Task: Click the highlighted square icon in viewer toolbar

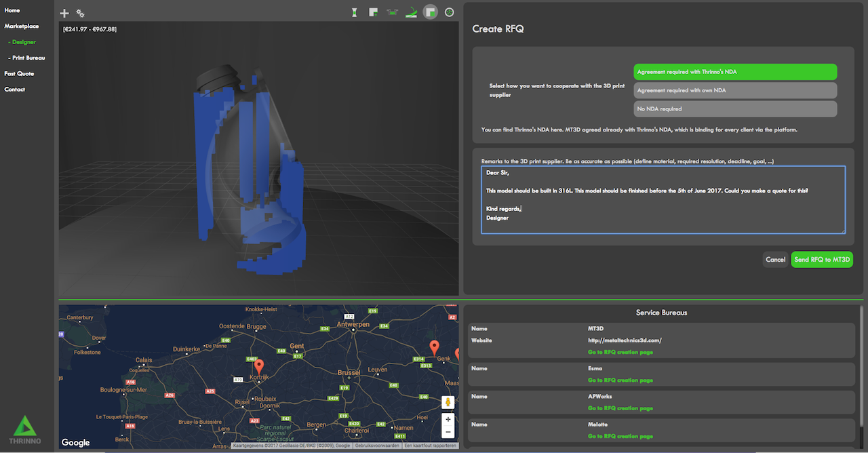Action: 430,12
